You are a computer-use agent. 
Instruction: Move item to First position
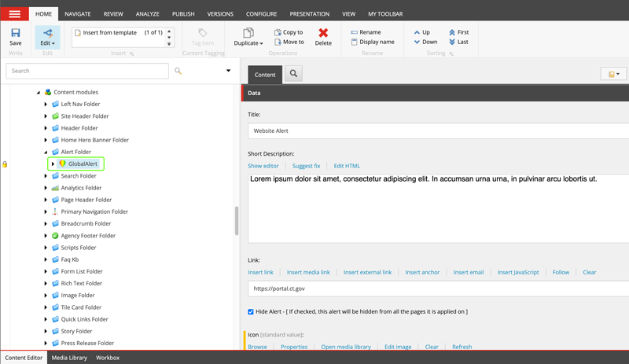pyautogui.click(x=452, y=32)
